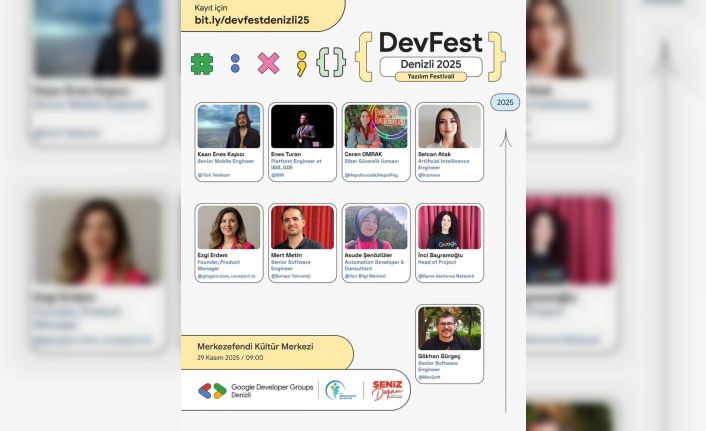Viewport: 706px width, 431px height.
Task: Open Selcan Atak's speaker photo
Action: click(449, 126)
